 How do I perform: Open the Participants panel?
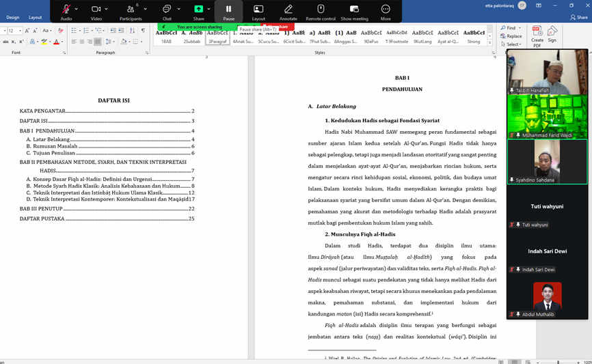tap(131, 12)
